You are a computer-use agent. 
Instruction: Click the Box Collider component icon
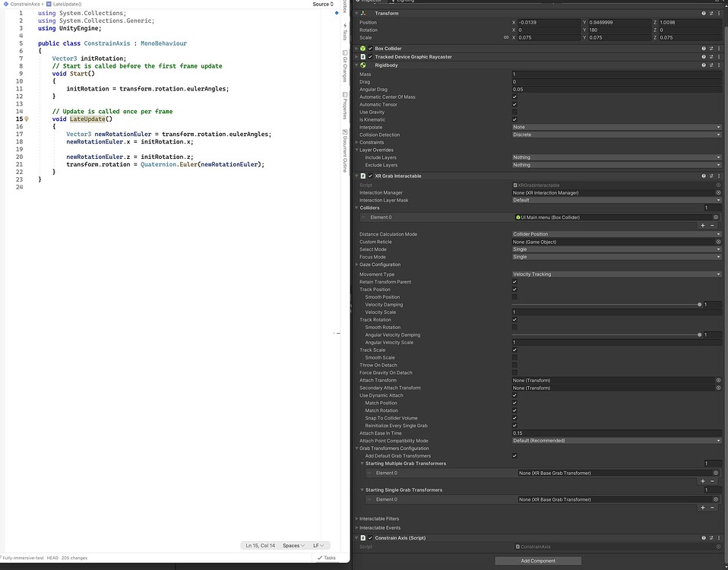362,48
